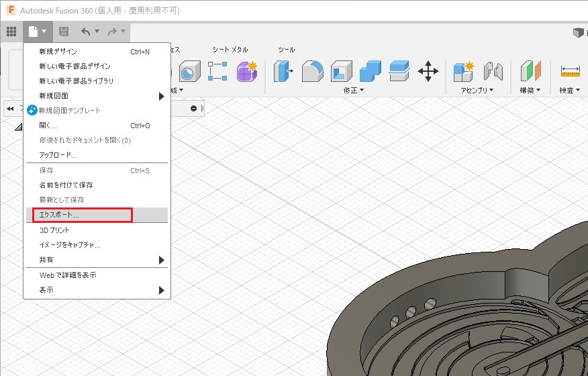Switch to the シートメタル tab
Screen dimensions: 588x376
[x=230, y=50]
